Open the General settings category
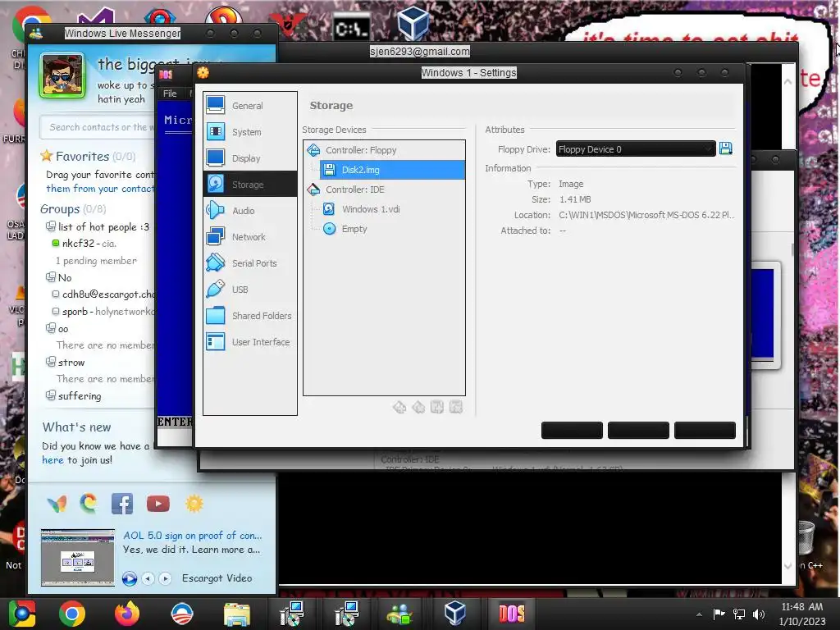 pos(249,106)
